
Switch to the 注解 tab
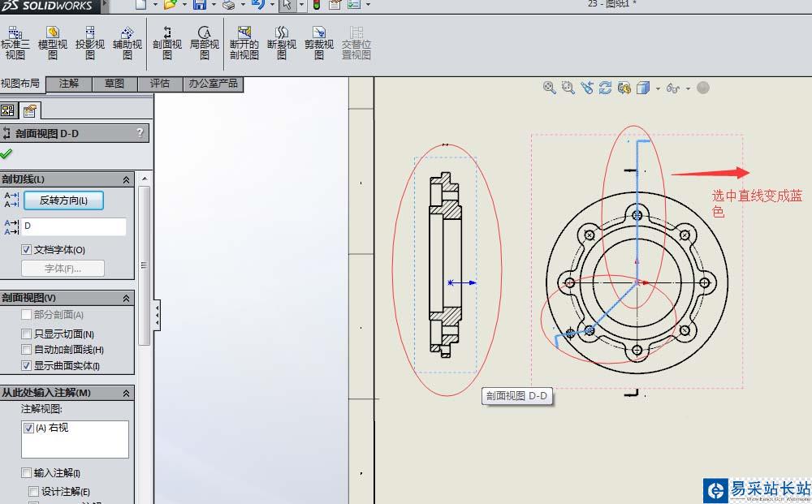(69, 84)
